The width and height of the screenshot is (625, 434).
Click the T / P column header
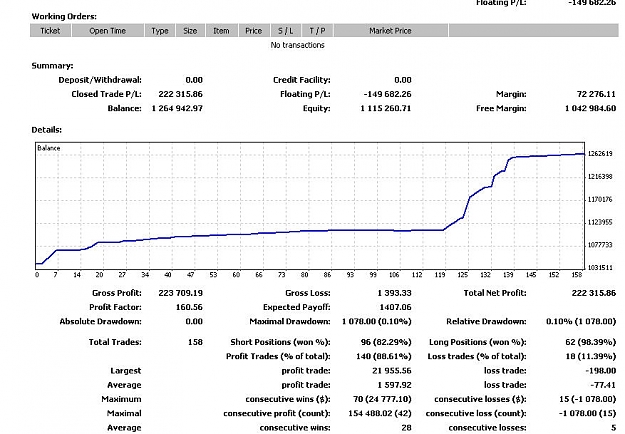point(317,31)
